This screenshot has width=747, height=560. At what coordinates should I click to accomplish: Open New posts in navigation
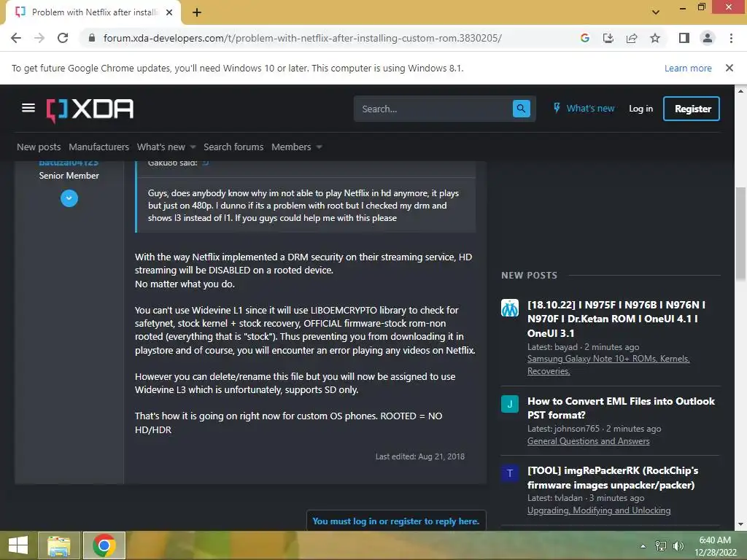(39, 147)
